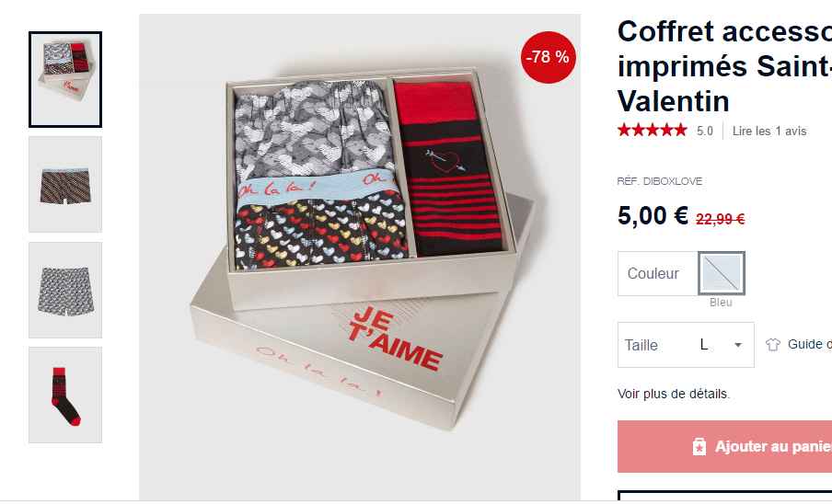This screenshot has height=504, width=832.
Task: Open the Guide des tailles link
Action: [809, 345]
